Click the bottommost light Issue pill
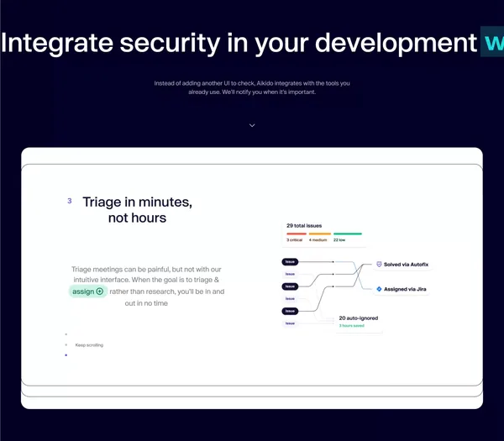This screenshot has height=441, width=504. [290, 323]
